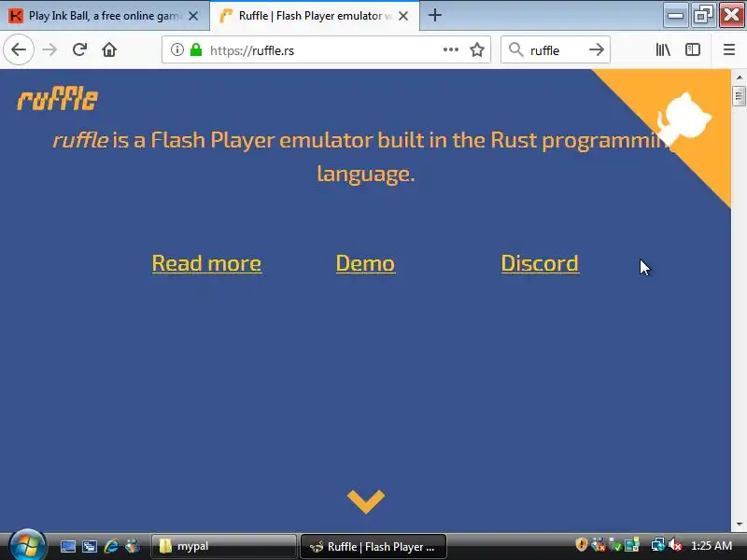Open the GitHub cat corner link
The image size is (747, 560).
(x=684, y=117)
